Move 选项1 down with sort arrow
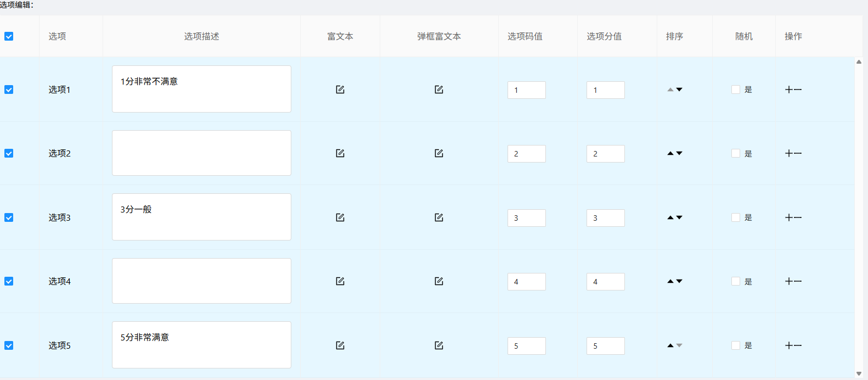This screenshot has height=380, width=868. tap(679, 90)
